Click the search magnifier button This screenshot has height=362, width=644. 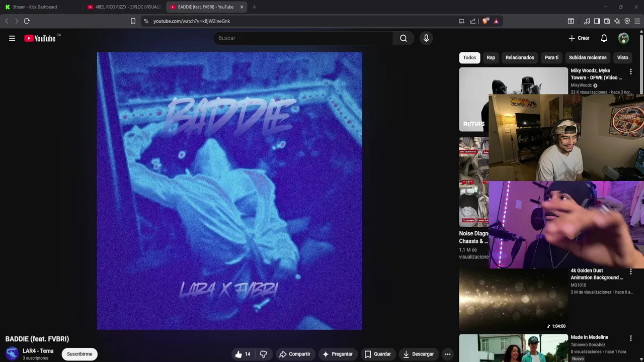[x=404, y=38]
